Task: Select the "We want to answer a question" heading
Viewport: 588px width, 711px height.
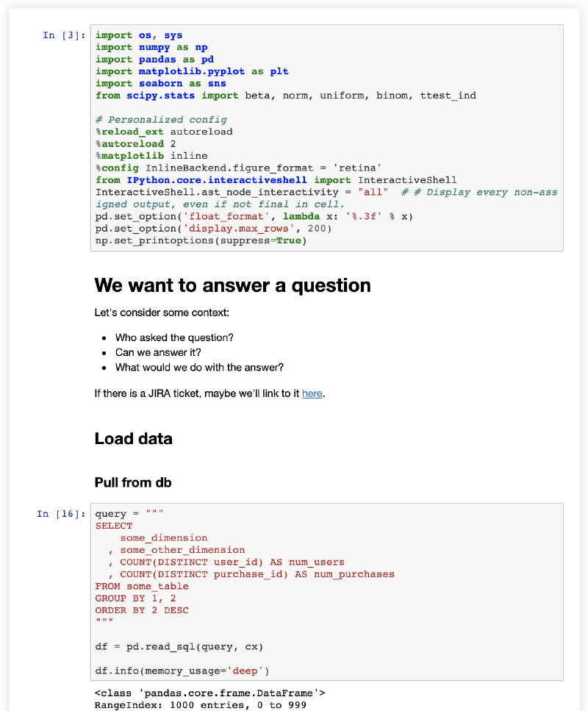Action: click(232, 285)
